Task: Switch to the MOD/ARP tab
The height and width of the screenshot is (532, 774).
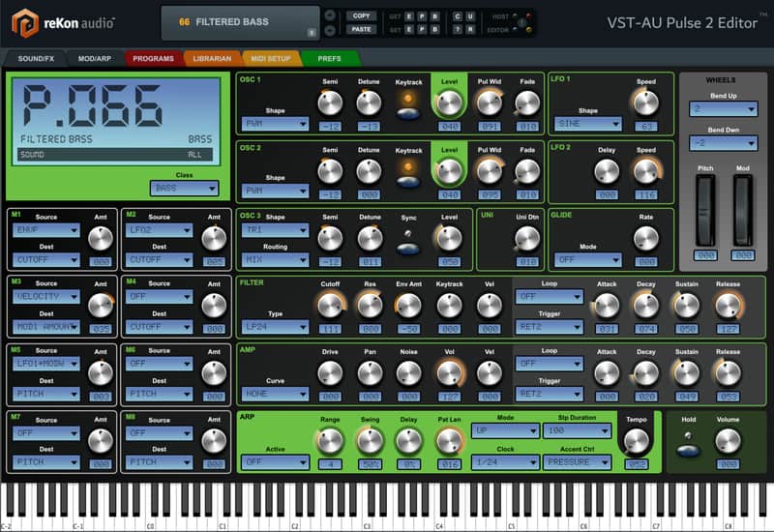Action: (94, 58)
